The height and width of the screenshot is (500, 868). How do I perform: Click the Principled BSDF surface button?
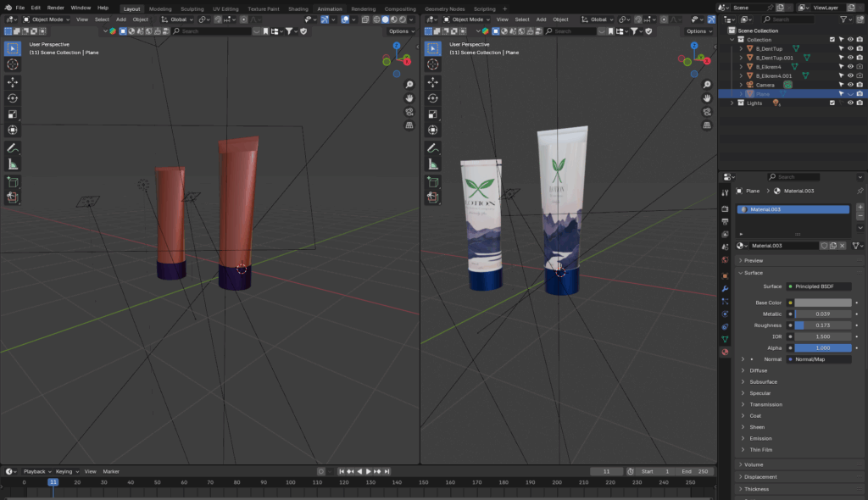818,286
